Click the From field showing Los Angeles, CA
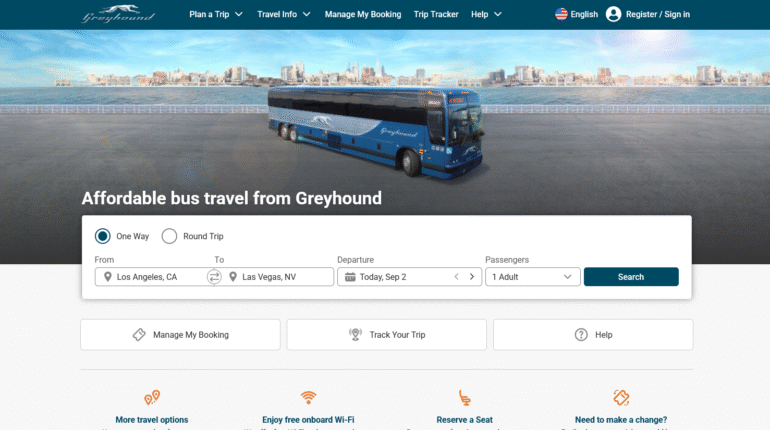The height and width of the screenshot is (430, 770). (151, 277)
